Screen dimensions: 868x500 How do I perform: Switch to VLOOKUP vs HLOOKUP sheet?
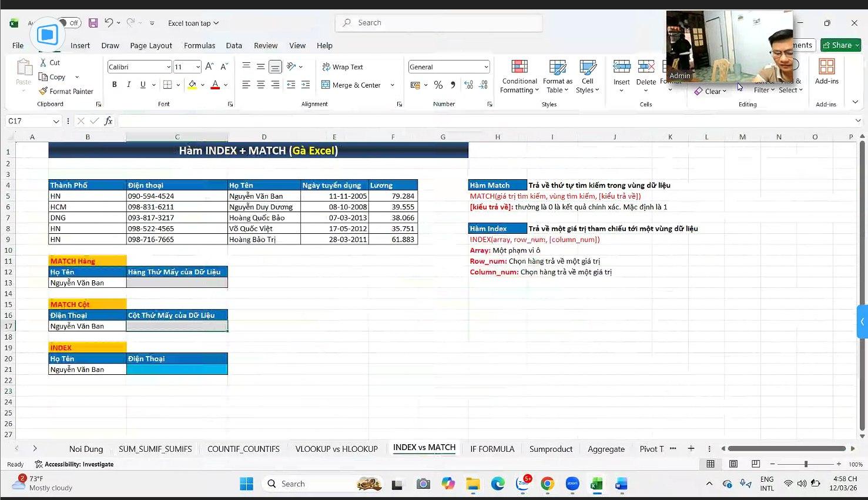tap(336, 449)
